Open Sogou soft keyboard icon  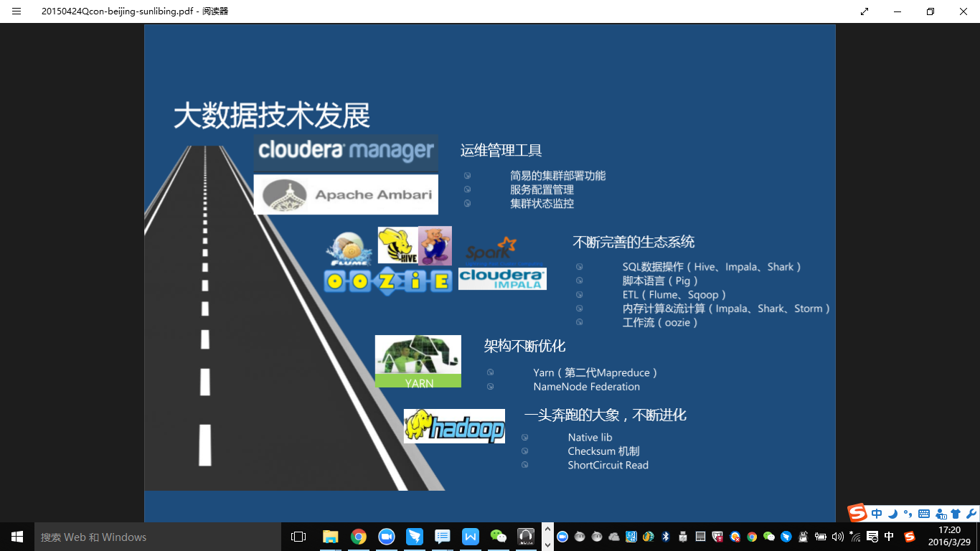(924, 514)
